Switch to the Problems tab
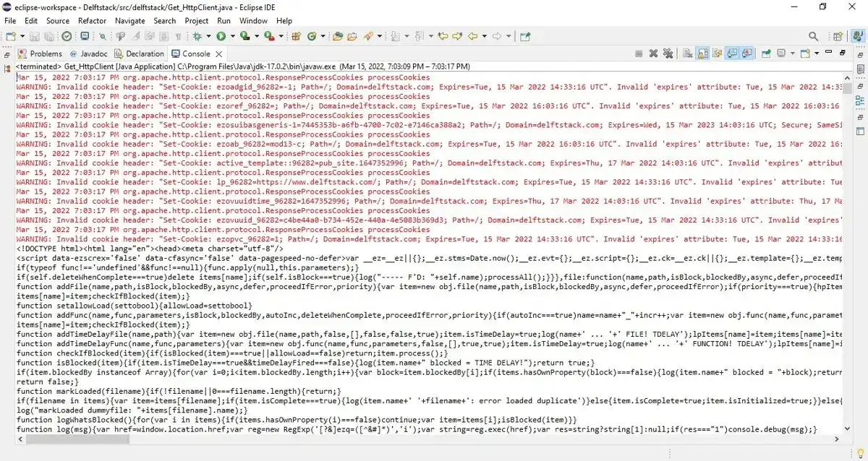The width and height of the screenshot is (868, 461). point(41,53)
